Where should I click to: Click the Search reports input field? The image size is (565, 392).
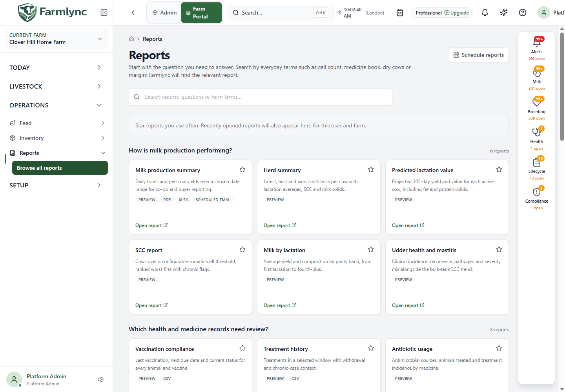point(261,97)
